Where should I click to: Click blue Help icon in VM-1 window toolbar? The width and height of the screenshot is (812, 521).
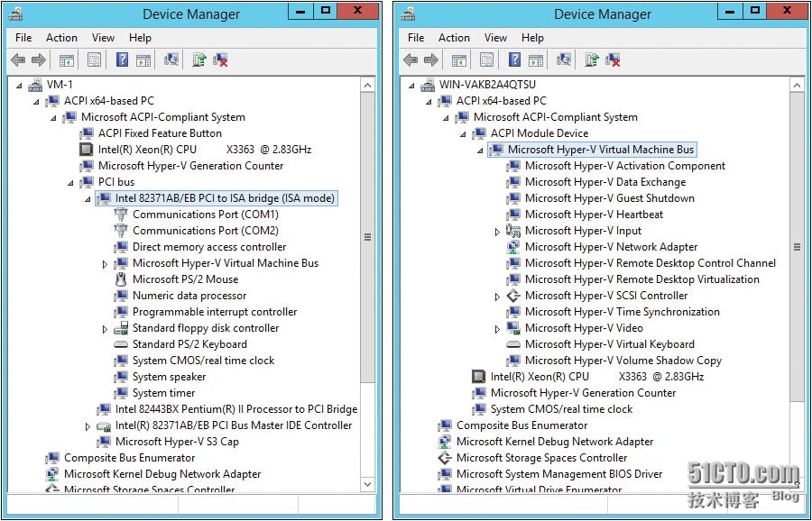122,60
